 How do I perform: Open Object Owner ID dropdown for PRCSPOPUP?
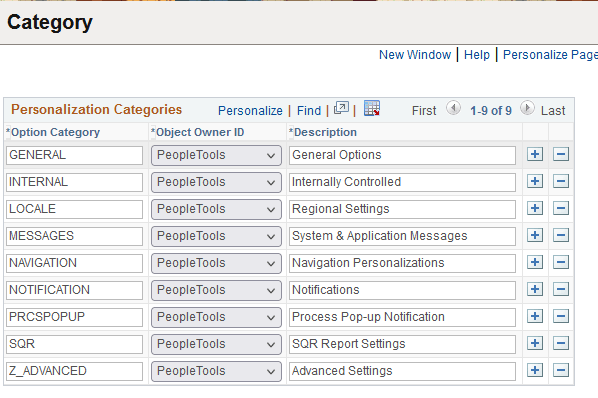(x=216, y=317)
